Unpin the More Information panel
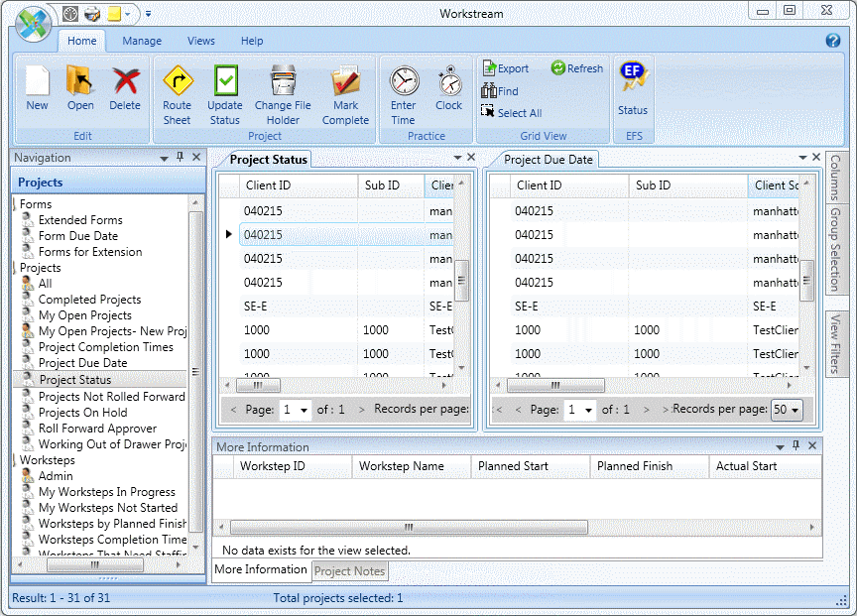Viewport: 857px width, 616px height. tap(797, 446)
